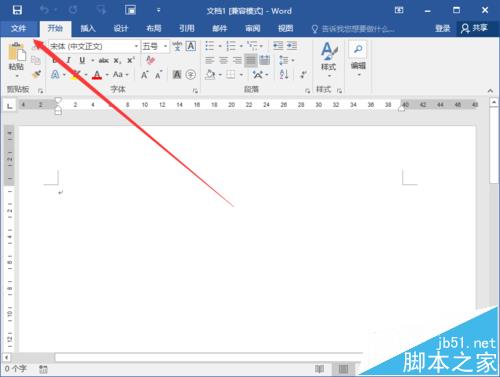Click the Format Painter brush icon
500x377 pixels.
pos(36,74)
